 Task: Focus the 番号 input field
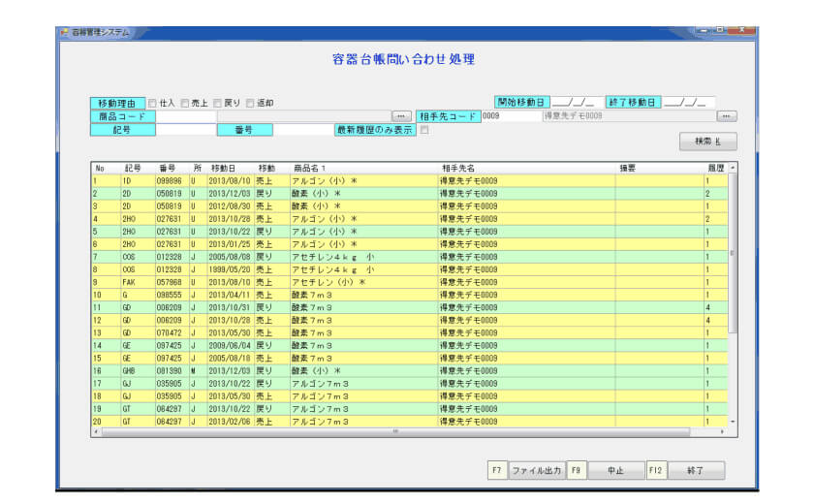(x=303, y=130)
